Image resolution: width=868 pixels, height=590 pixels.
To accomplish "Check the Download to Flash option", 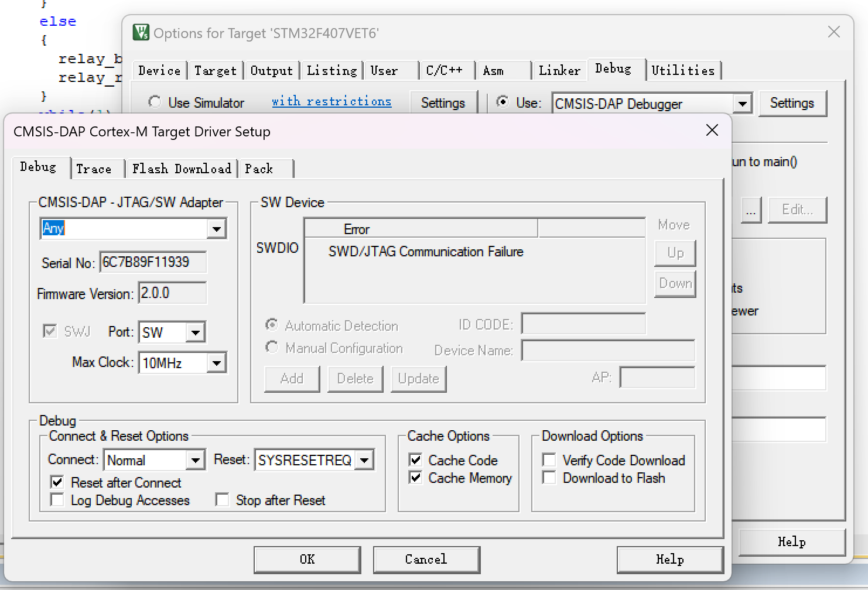I will 549,478.
